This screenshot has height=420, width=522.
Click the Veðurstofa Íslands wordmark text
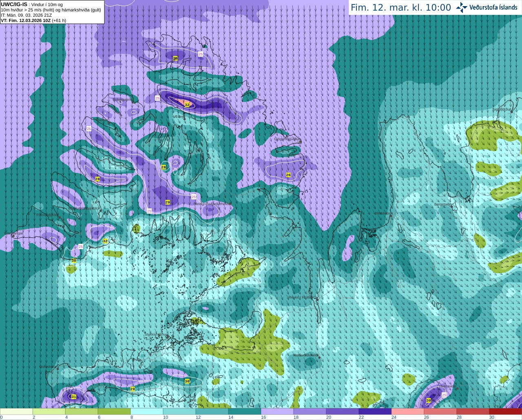[x=493, y=7]
